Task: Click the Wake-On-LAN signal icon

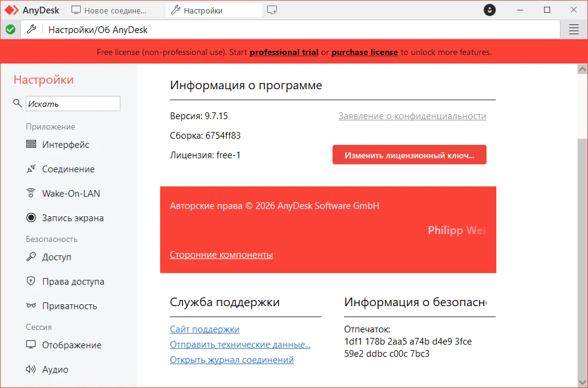Action: coord(31,193)
